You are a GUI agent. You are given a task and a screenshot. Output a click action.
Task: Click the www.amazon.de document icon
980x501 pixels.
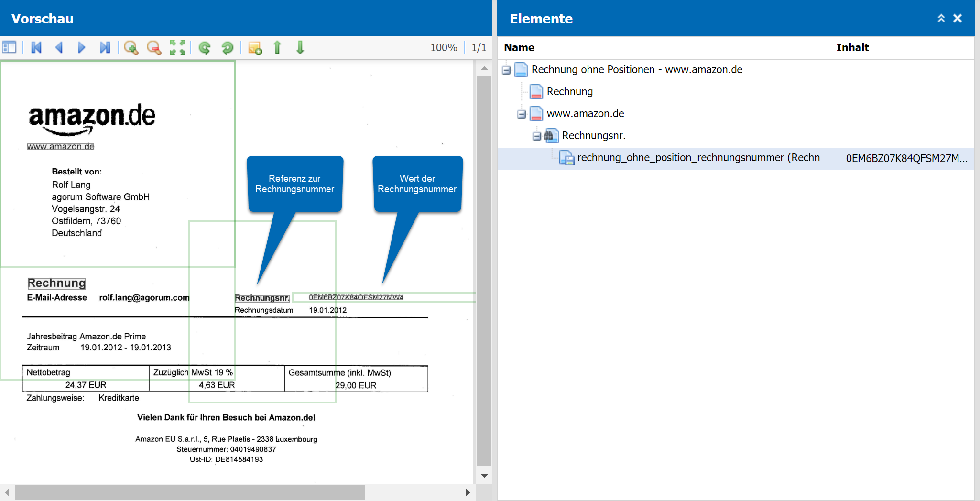tap(536, 113)
